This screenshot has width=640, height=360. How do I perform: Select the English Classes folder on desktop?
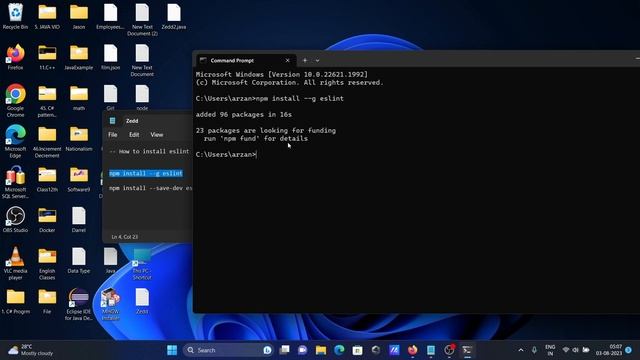point(47,263)
